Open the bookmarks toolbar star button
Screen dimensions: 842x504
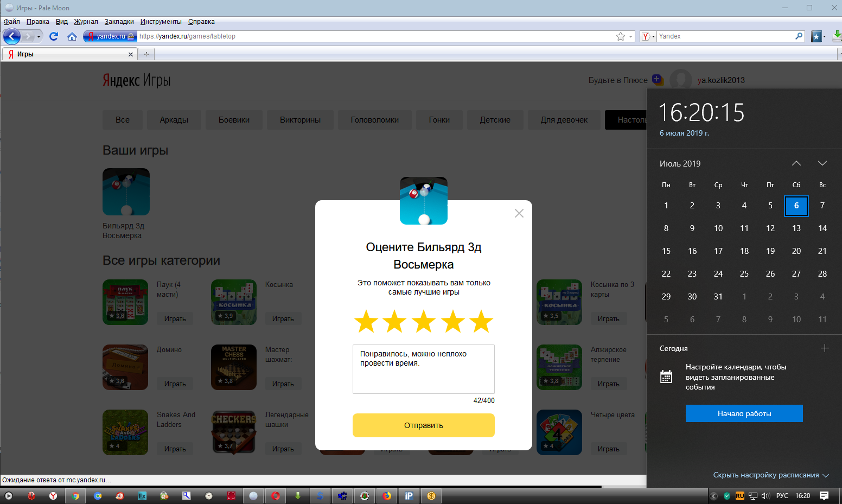pos(816,36)
